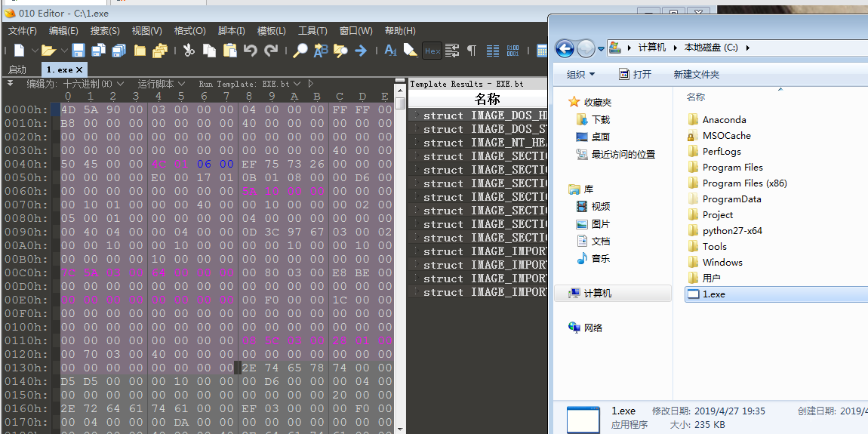Save the current file
Viewport: 868px width, 434px height.
78,51
